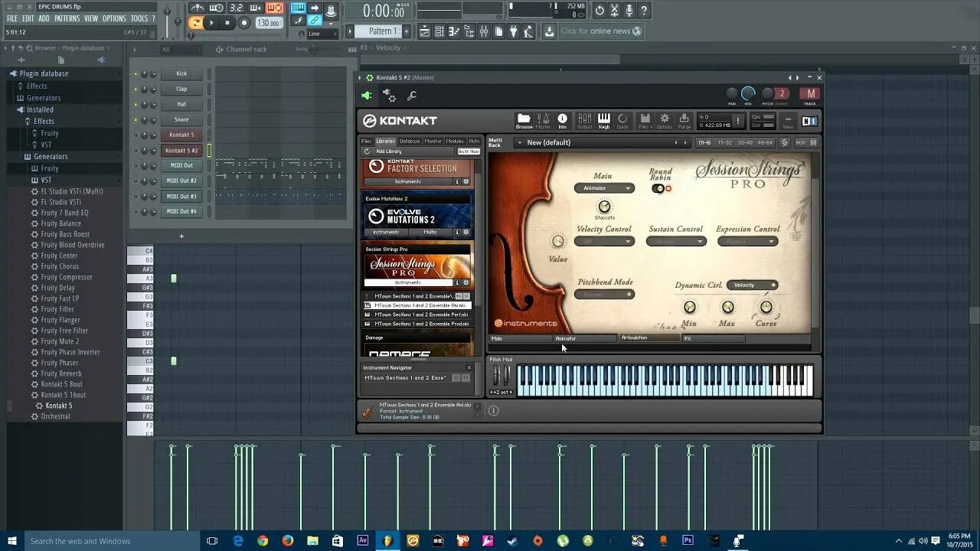Open Firefox from taskbar
This screenshot has width=980, height=551.
click(288, 540)
